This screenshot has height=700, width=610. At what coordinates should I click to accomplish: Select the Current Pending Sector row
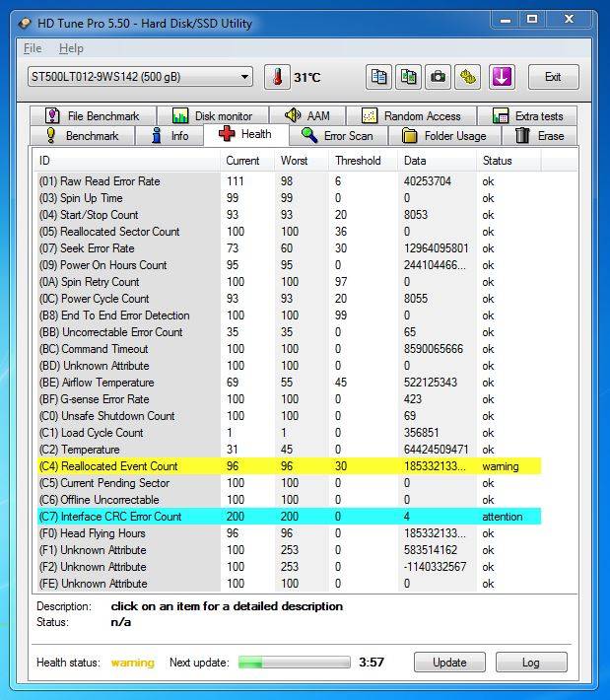click(x=289, y=483)
